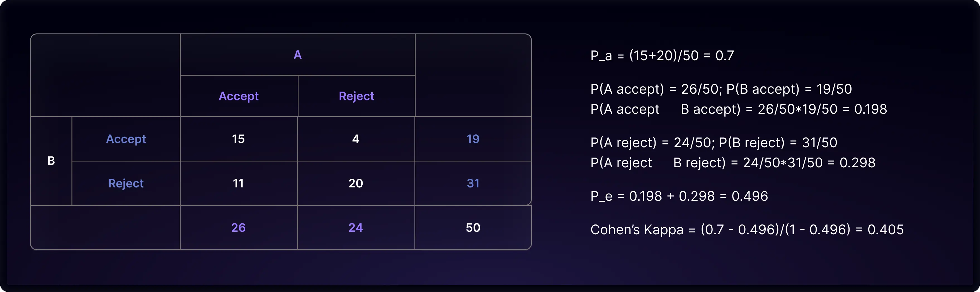Click the cell showing 4
Image resolution: width=980 pixels, height=292 pixels.
point(356,139)
